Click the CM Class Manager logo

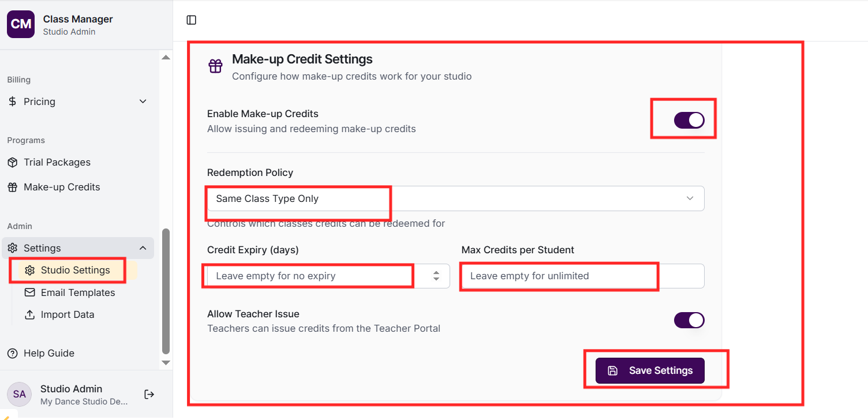click(x=21, y=24)
